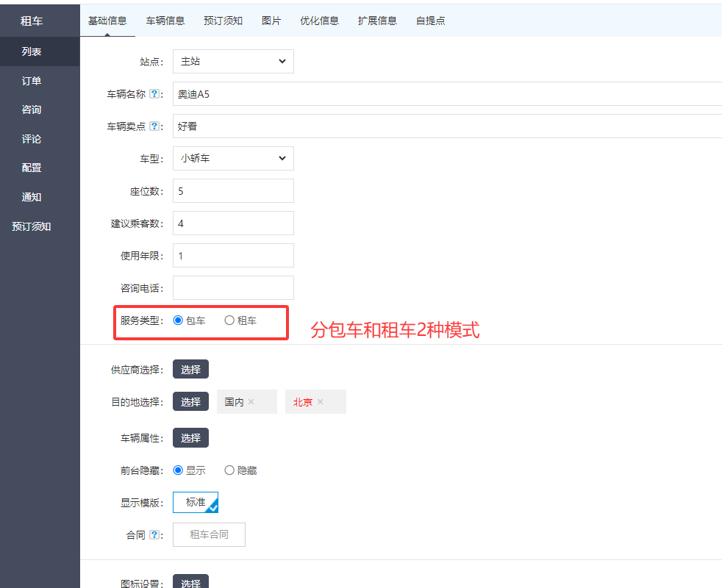Switch to the 车辆信息 tab
Viewport: 722px width, 588px height.
tap(165, 21)
